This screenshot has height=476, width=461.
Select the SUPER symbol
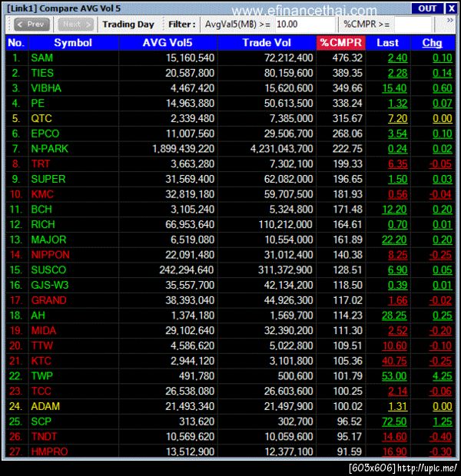click(48, 179)
